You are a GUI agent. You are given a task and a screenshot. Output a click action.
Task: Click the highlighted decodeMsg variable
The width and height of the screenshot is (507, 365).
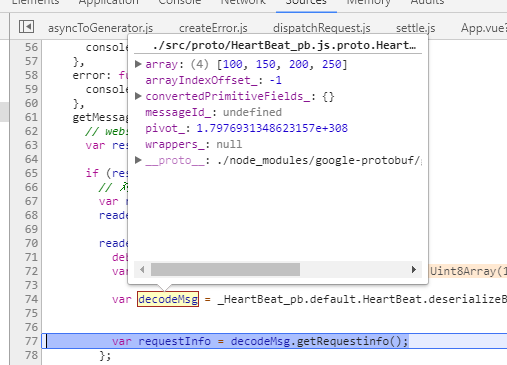tap(168, 299)
